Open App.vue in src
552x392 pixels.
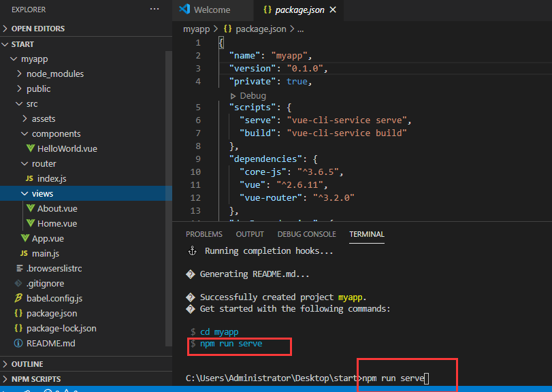click(48, 238)
